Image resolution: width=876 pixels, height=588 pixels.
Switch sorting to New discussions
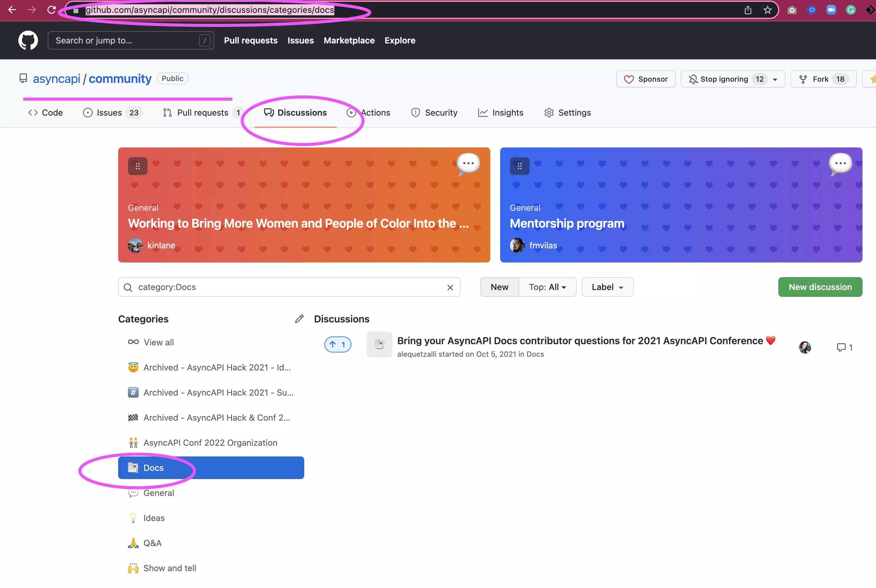click(x=499, y=287)
